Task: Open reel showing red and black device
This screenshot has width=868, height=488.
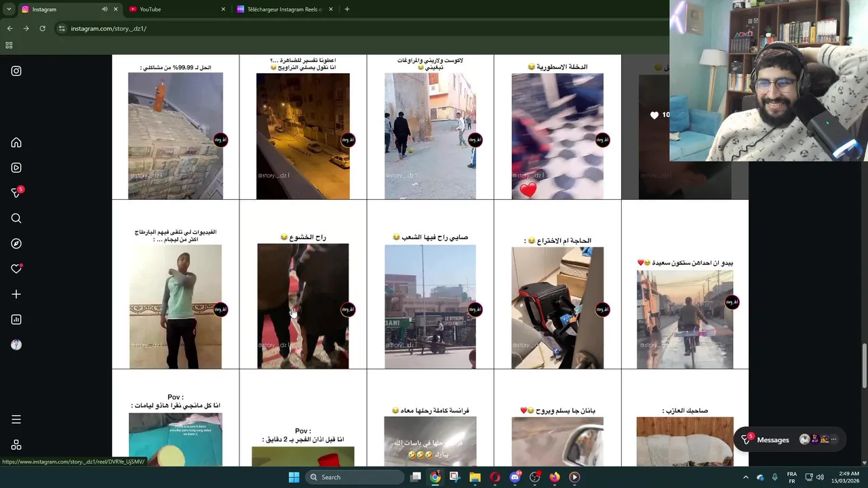Action: pos(557,285)
